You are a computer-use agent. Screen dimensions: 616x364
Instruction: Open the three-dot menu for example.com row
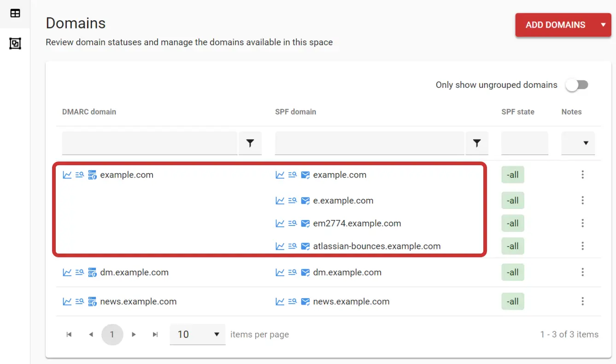(x=582, y=175)
